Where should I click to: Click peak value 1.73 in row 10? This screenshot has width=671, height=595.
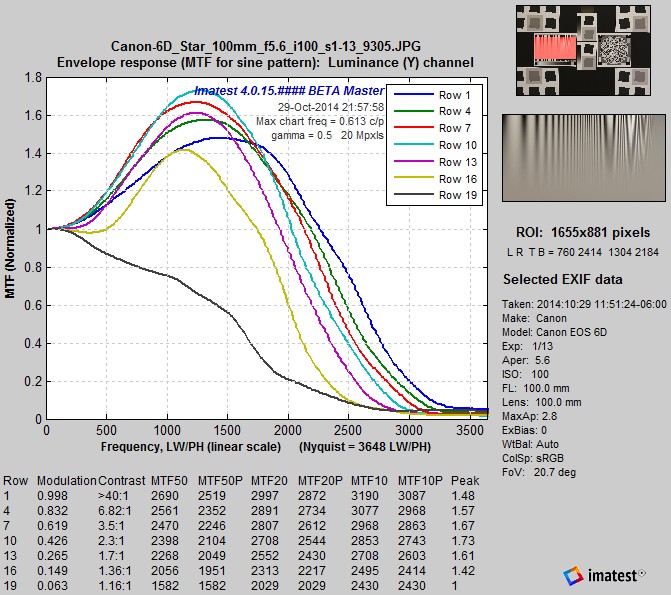pyautogui.click(x=463, y=541)
